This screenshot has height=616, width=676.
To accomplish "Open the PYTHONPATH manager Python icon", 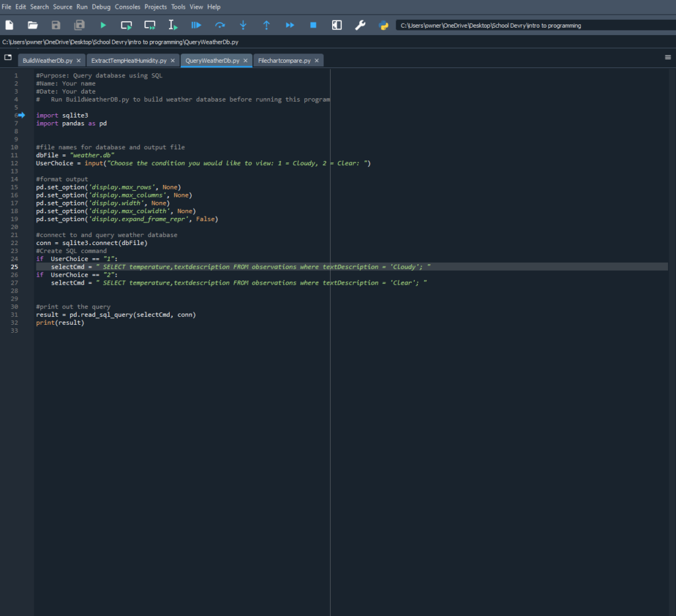I will [383, 25].
